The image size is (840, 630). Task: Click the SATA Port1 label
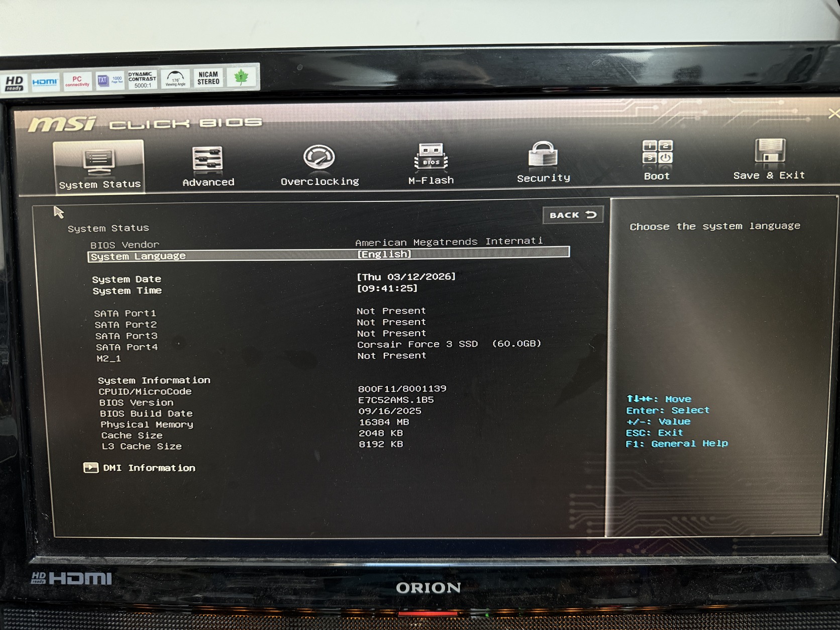pos(125,313)
